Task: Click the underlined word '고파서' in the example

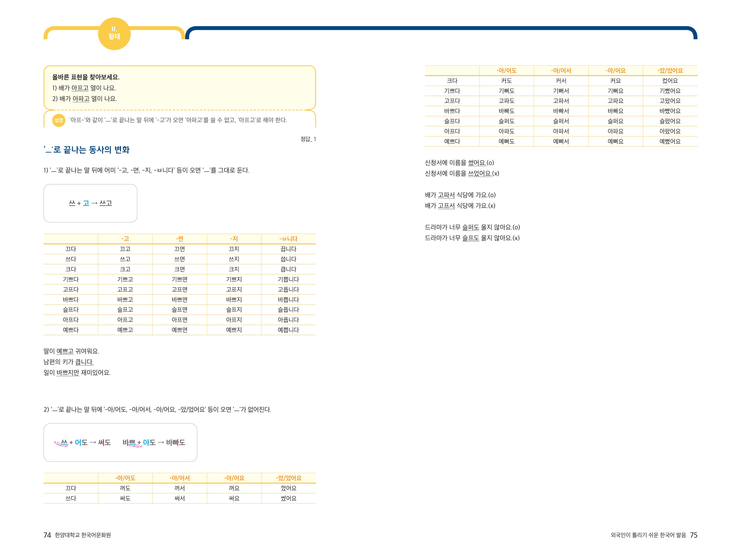Action: (x=446, y=195)
